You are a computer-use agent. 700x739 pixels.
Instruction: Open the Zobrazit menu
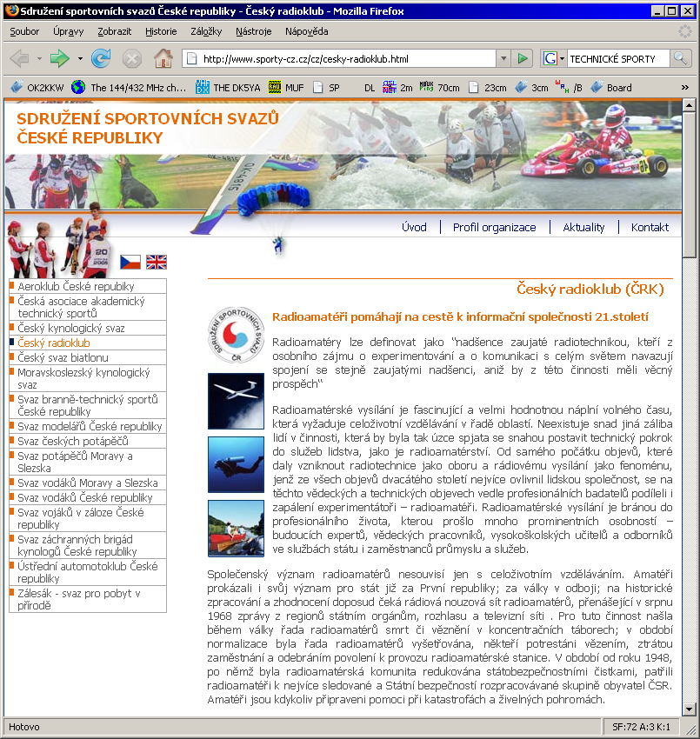pyautogui.click(x=115, y=31)
